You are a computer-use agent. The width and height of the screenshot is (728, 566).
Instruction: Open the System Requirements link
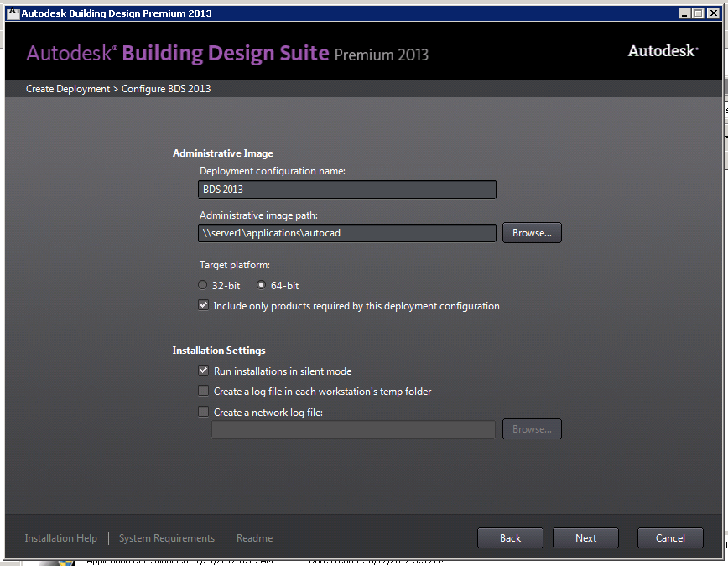click(167, 538)
